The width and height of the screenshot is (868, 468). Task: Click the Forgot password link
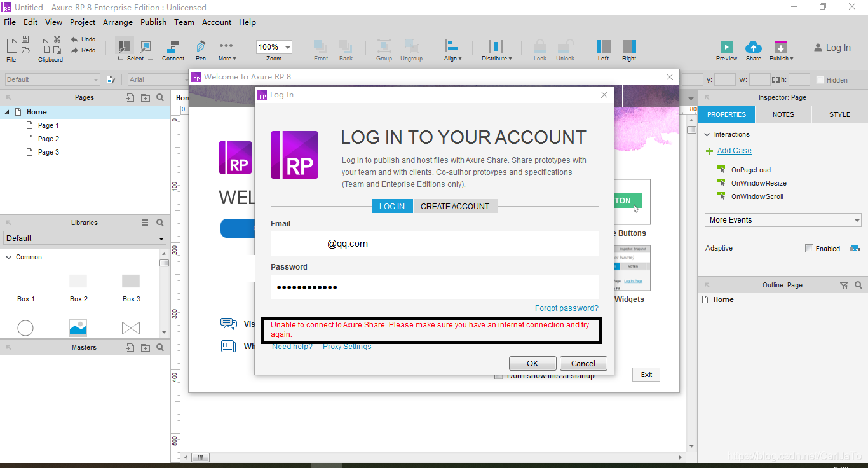[x=567, y=308]
